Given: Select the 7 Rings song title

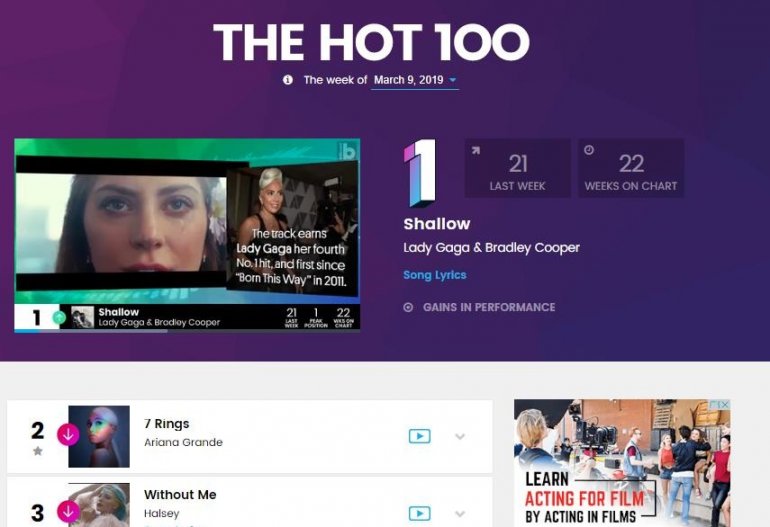Looking at the screenshot, I should (166, 423).
